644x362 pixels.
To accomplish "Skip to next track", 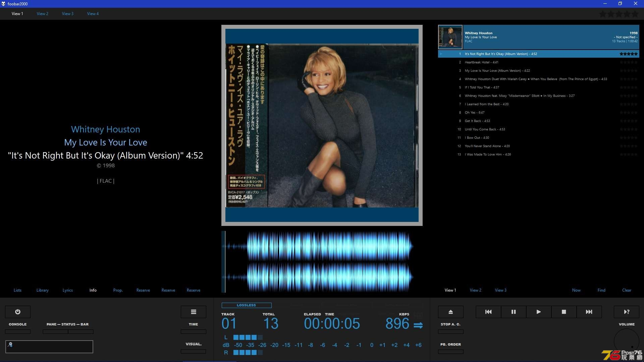I will pyautogui.click(x=589, y=312).
